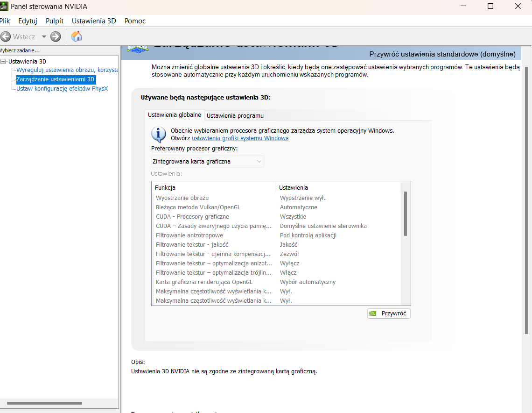Click the Automatyczne setting value
The image size is (532, 413).
(299, 207)
